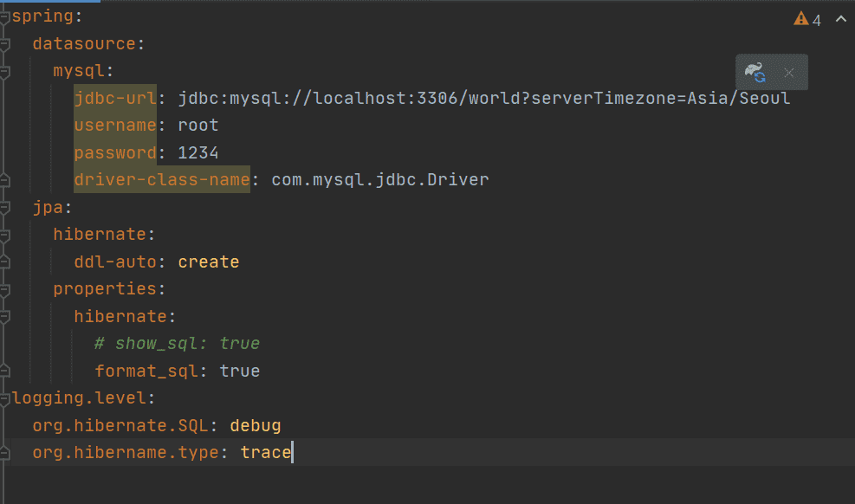Collapse the hibernate fold marker under properties
This screenshot has width=855, height=504.
coord(4,317)
